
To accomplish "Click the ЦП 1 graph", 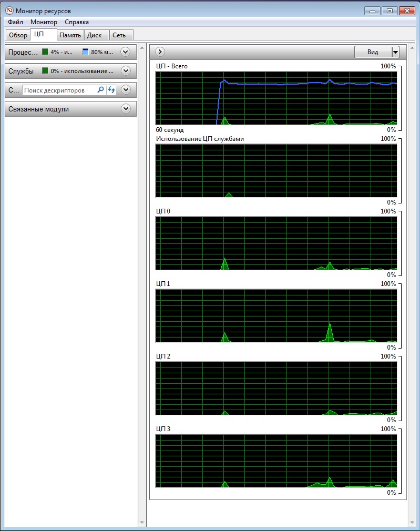I will 276,315.
